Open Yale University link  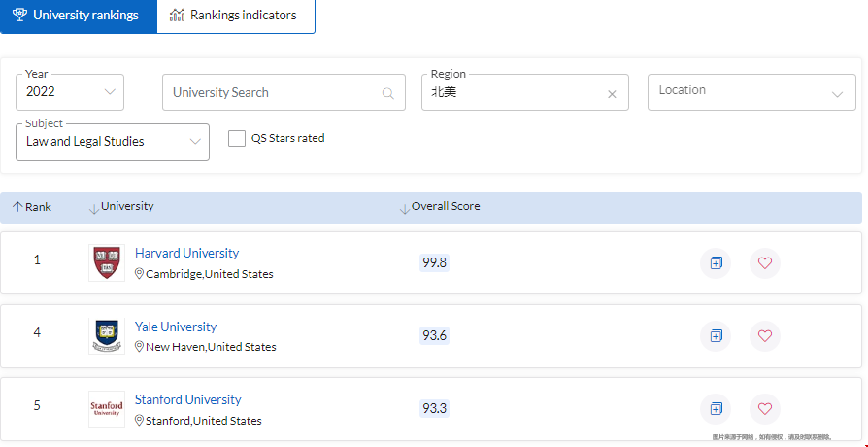coord(176,327)
